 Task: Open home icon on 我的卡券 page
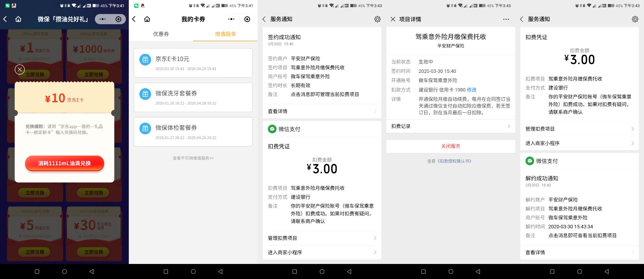tap(147, 19)
